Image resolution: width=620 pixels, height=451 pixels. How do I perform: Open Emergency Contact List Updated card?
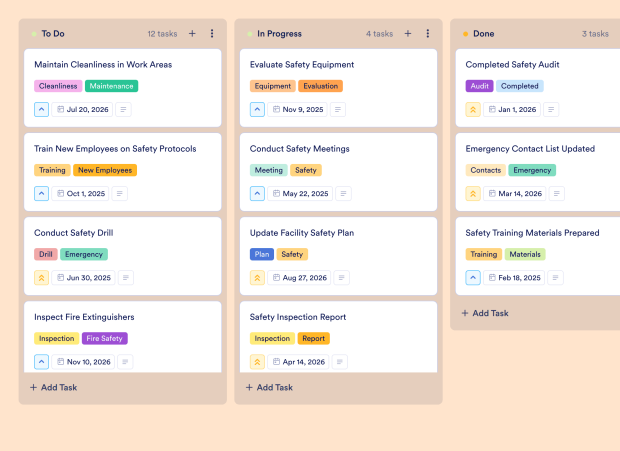click(530, 149)
